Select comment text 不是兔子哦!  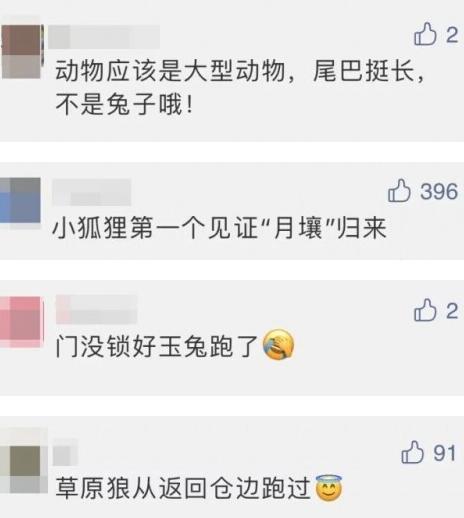tap(124, 104)
